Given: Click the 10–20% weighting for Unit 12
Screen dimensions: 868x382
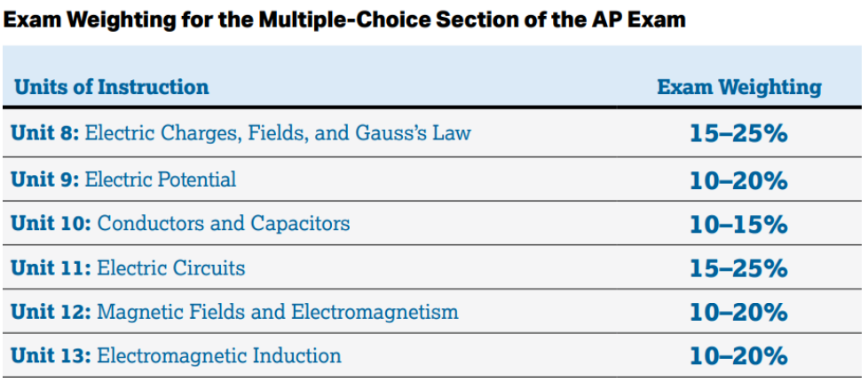Looking at the screenshot, I should point(738,312).
